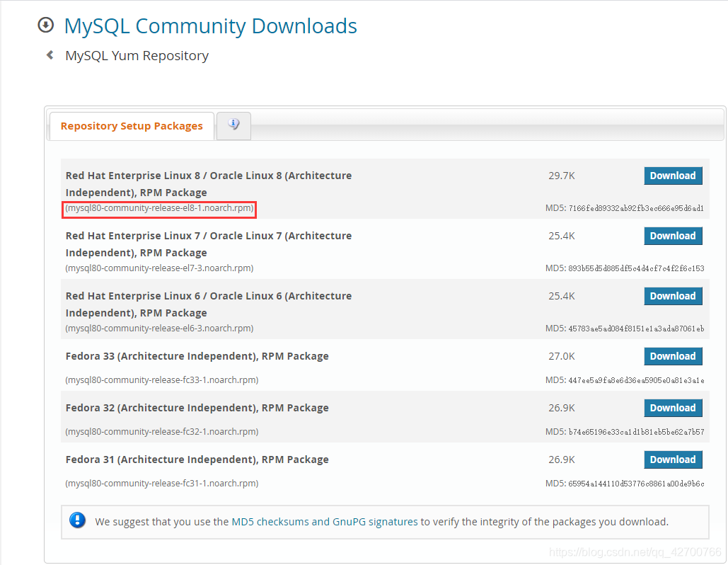This screenshot has width=728, height=565.
Task: Download the Red Hat Enterprise Linux 6 package
Action: [x=673, y=296]
